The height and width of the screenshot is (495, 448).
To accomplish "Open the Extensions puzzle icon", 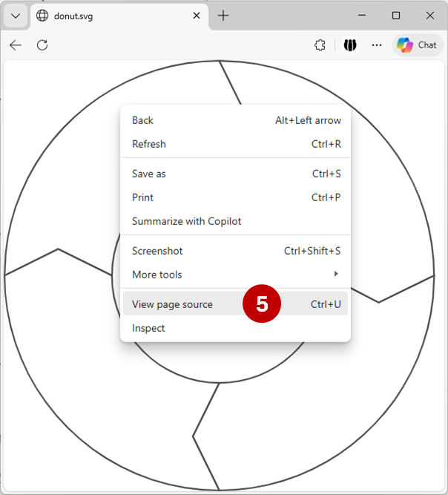I will coord(320,45).
